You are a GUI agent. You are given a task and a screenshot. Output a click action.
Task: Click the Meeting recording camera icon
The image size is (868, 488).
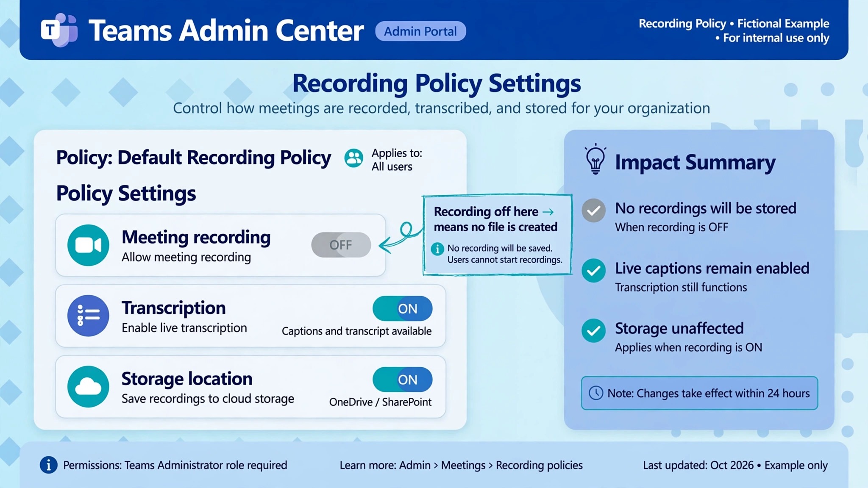[x=88, y=245]
